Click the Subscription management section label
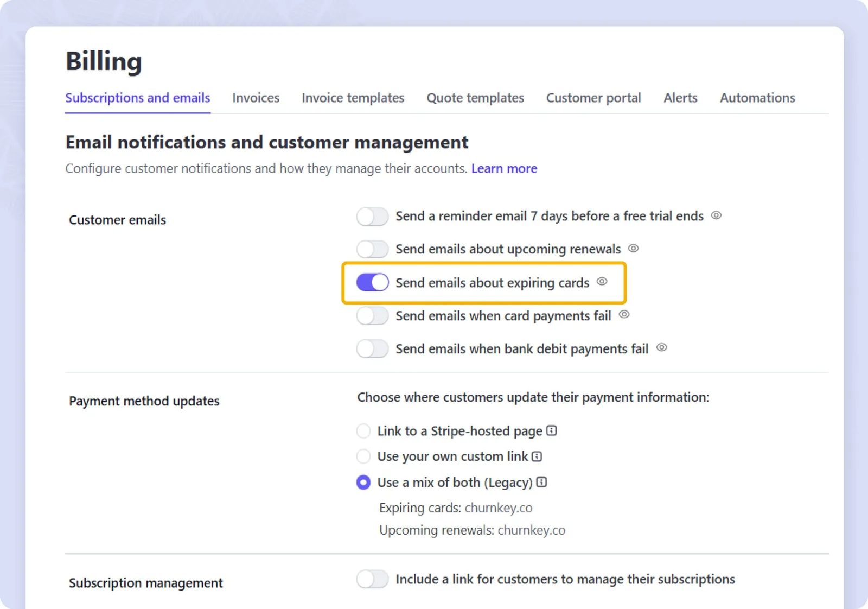868x609 pixels. pyautogui.click(x=145, y=583)
